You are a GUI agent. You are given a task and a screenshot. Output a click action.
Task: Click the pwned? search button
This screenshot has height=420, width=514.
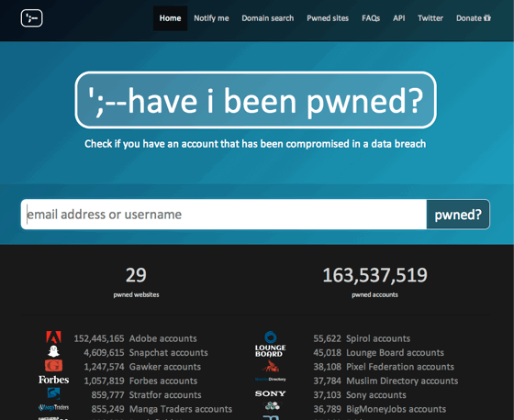[x=458, y=215]
